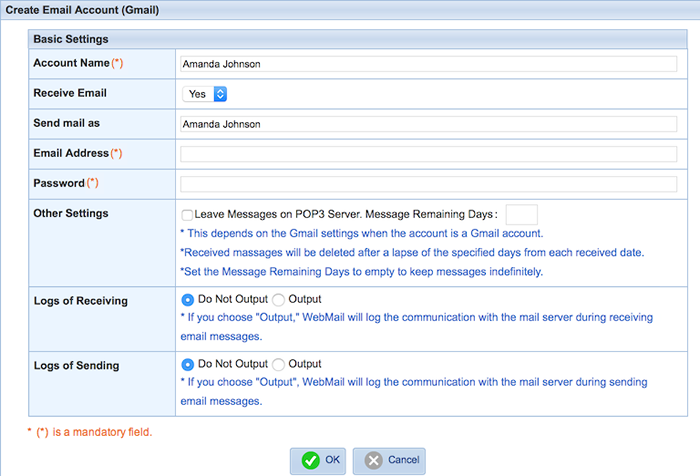Focus the Password input field
Screen dimensions: 700x476
[x=428, y=184]
